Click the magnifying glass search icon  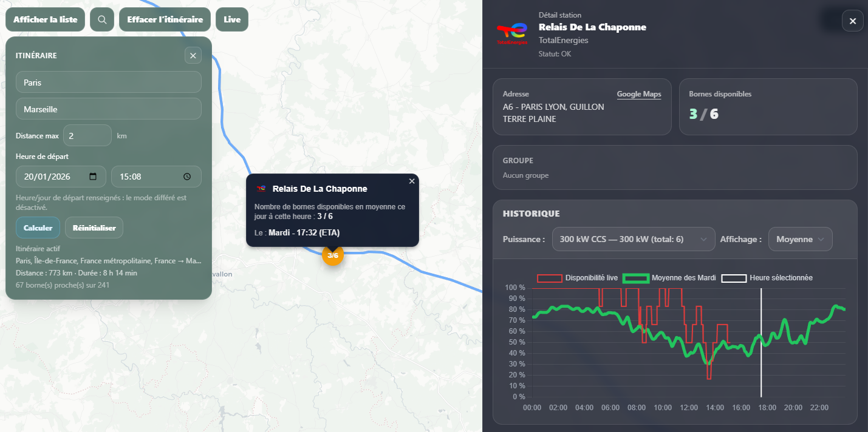(102, 19)
